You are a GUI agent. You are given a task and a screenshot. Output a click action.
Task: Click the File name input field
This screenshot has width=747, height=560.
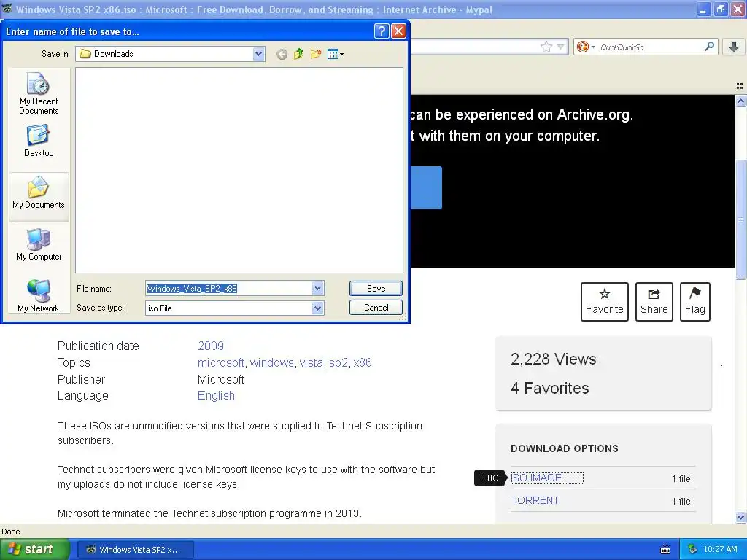point(228,288)
